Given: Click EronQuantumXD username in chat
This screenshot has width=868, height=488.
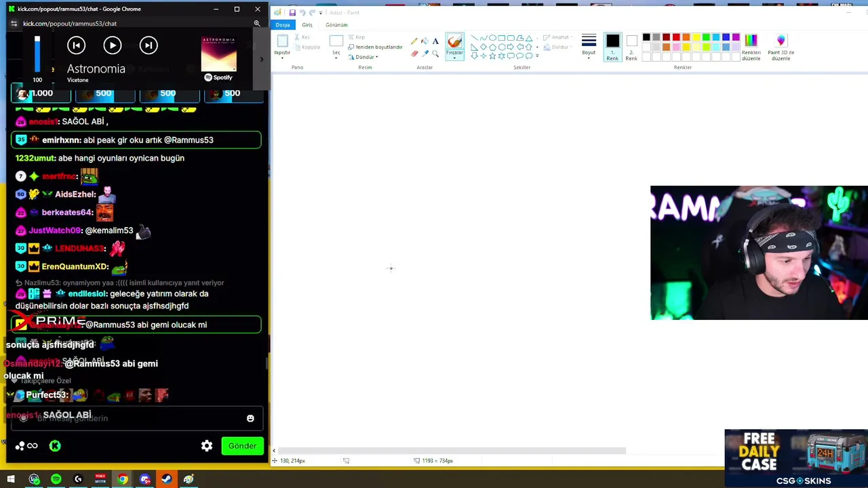Looking at the screenshot, I should pyautogui.click(x=75, y=266).
